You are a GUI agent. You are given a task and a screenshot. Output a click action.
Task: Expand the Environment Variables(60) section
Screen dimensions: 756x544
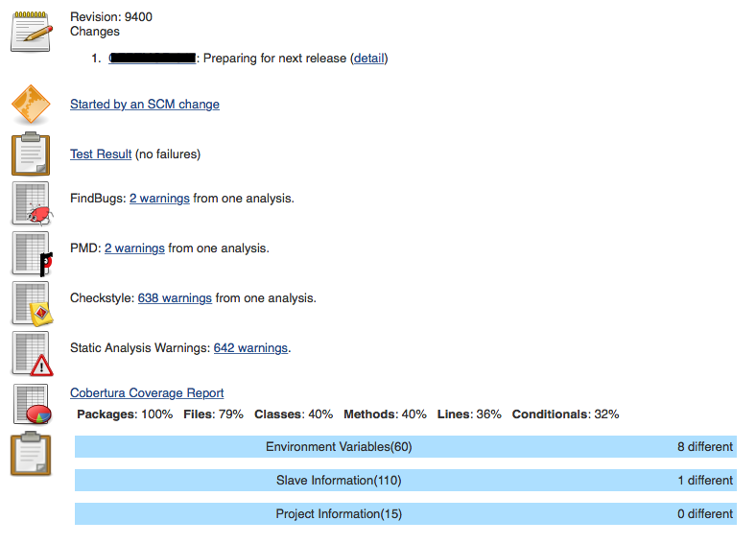point(339,447)
